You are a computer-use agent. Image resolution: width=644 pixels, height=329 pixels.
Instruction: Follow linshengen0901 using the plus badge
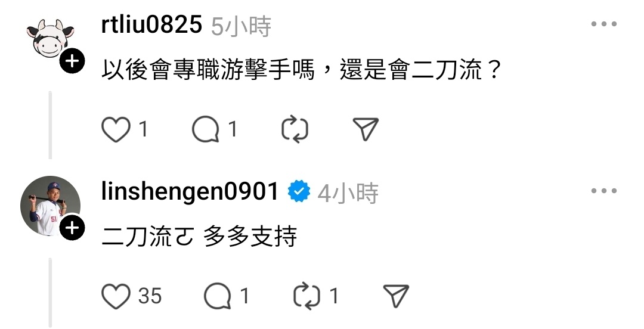pyautogui.click(x=72, y=227)
